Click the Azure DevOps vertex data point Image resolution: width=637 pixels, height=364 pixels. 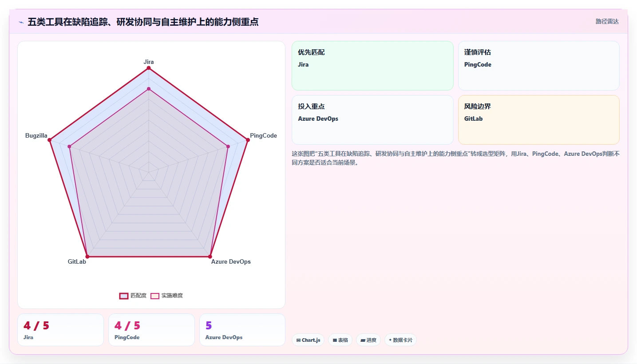[x=210, y=257]
